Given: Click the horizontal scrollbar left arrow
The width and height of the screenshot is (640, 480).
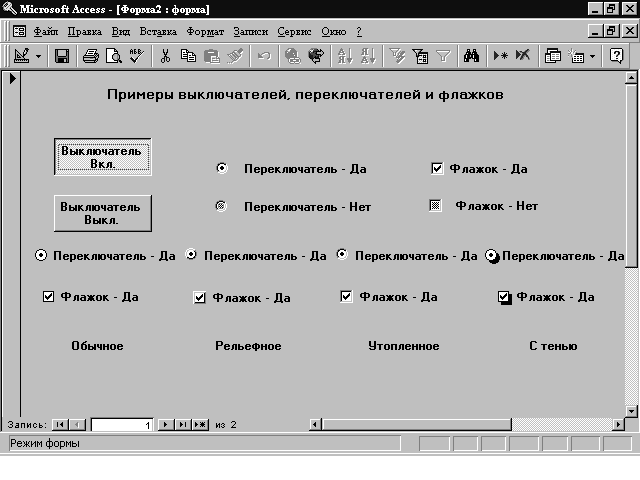Looking at the screenshot, I should [x=315, y=424].
